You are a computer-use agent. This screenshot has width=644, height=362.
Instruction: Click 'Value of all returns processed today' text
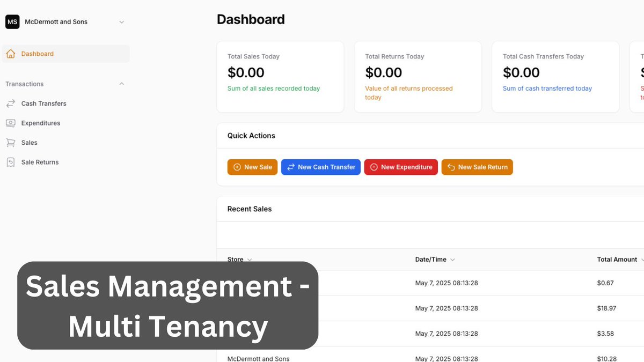(409, 93)
